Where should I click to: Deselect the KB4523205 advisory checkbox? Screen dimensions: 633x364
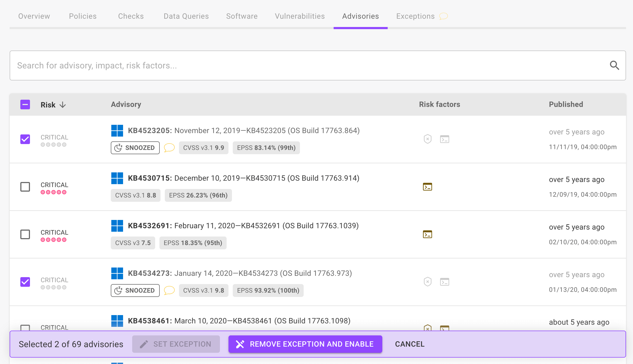tap(25, 139)
